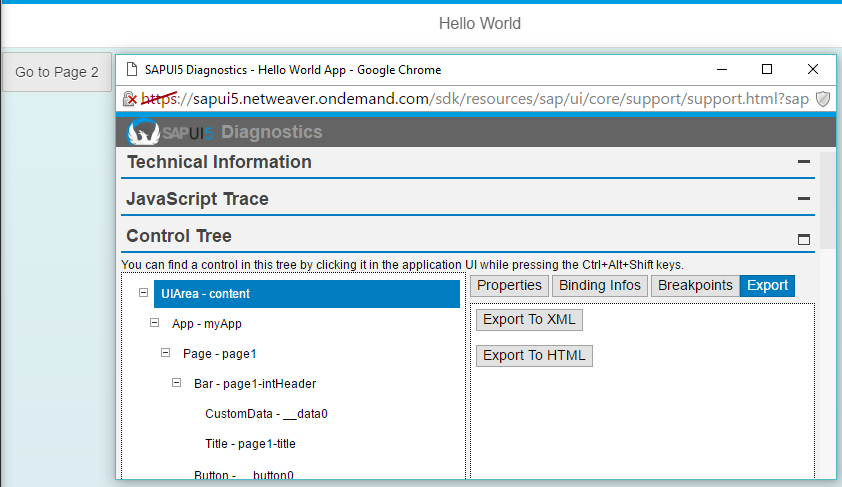
Task: Click the Go to Page 2 button
Action: coord(57,72)
